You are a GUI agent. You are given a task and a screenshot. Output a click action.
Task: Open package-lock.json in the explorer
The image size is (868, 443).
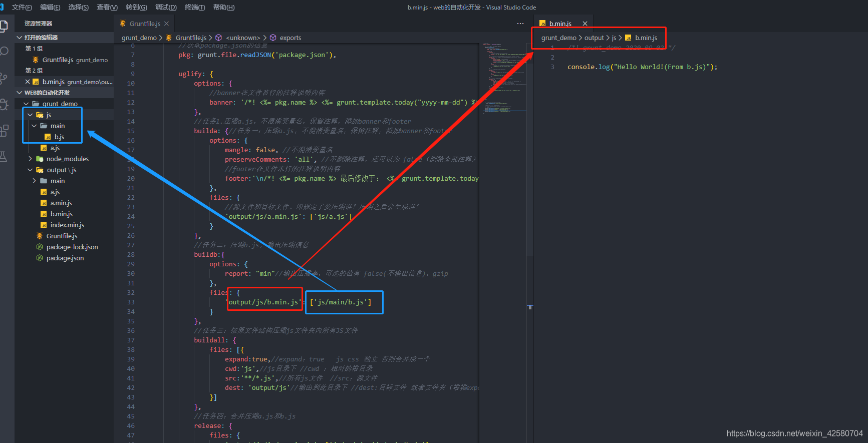(x=72, y=247)
